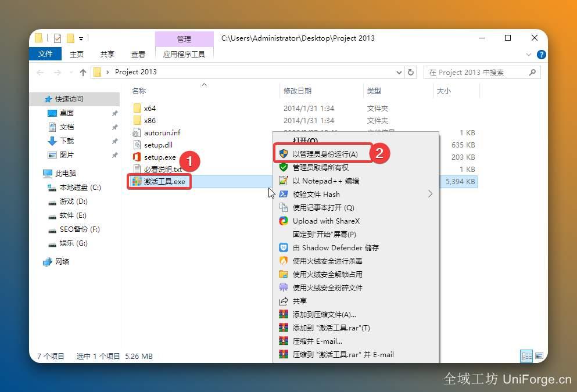Open the 查看 ribbon tab
This screenshot has width=577, height=392.
click(138, 55)
